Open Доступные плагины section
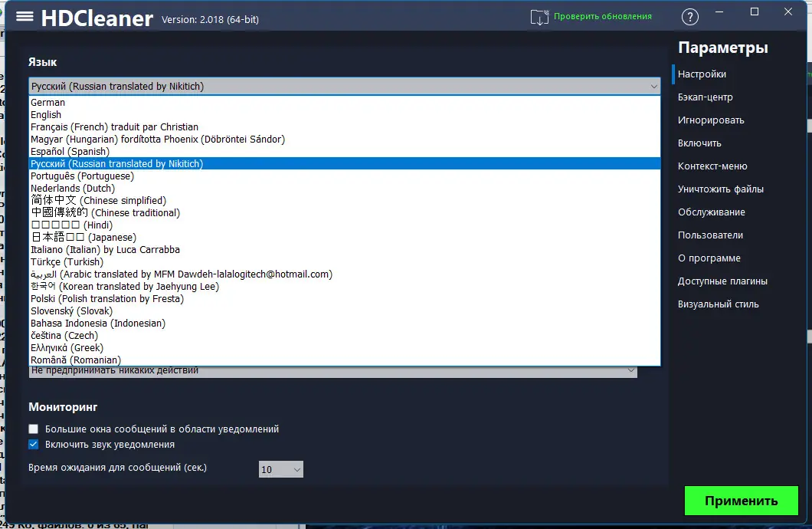 pyautogui.click(x=723, y=281)
